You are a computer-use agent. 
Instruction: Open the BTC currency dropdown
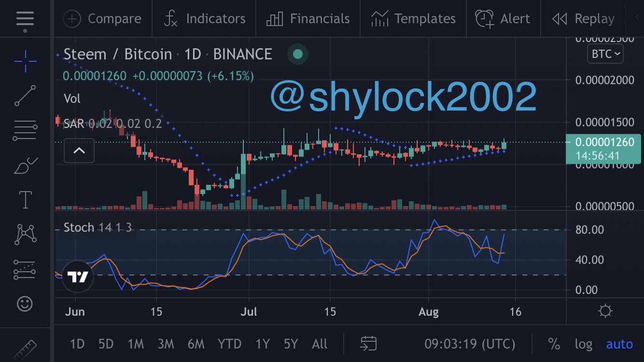(x=605, y=54)
